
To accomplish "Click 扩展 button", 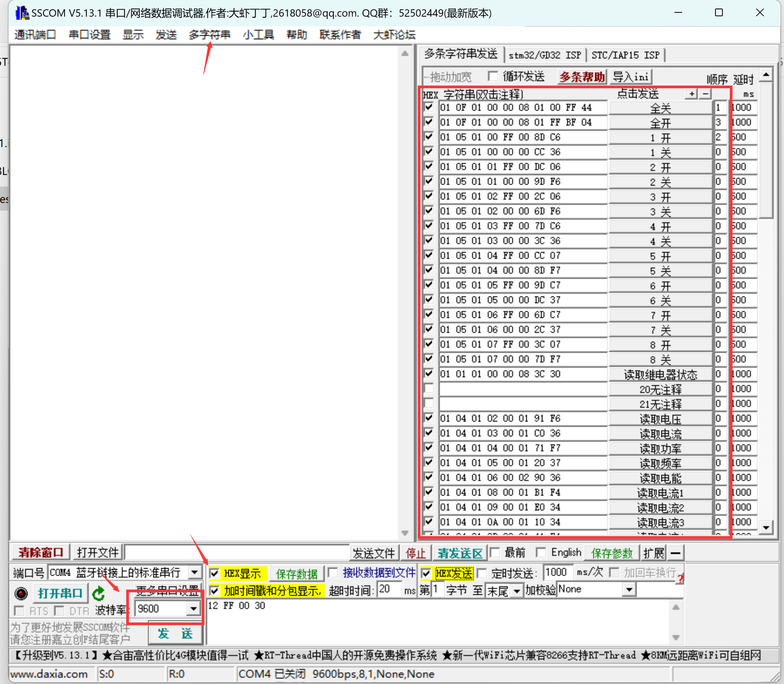I will click(x=654, y=553).
